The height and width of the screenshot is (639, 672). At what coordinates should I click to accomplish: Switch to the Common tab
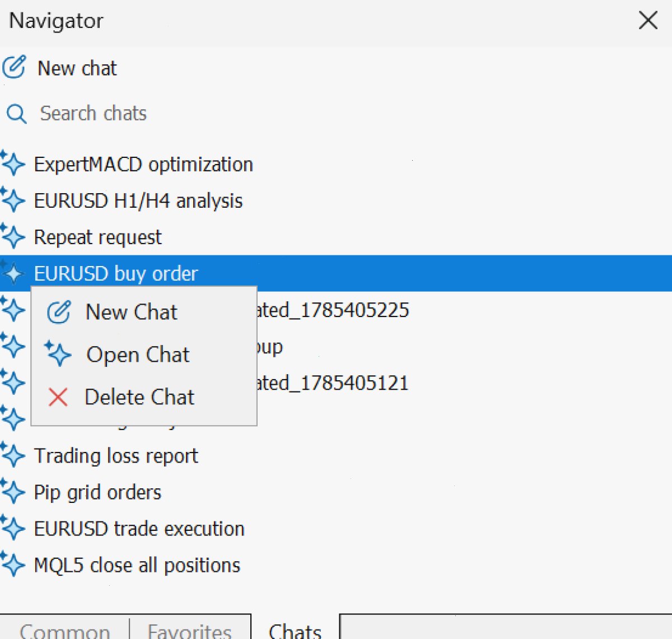pyautogui.click(x=65, y=630)
